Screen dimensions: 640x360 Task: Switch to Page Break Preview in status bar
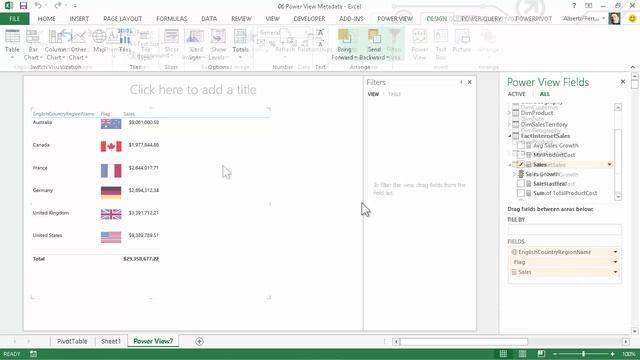coord(541,354)
